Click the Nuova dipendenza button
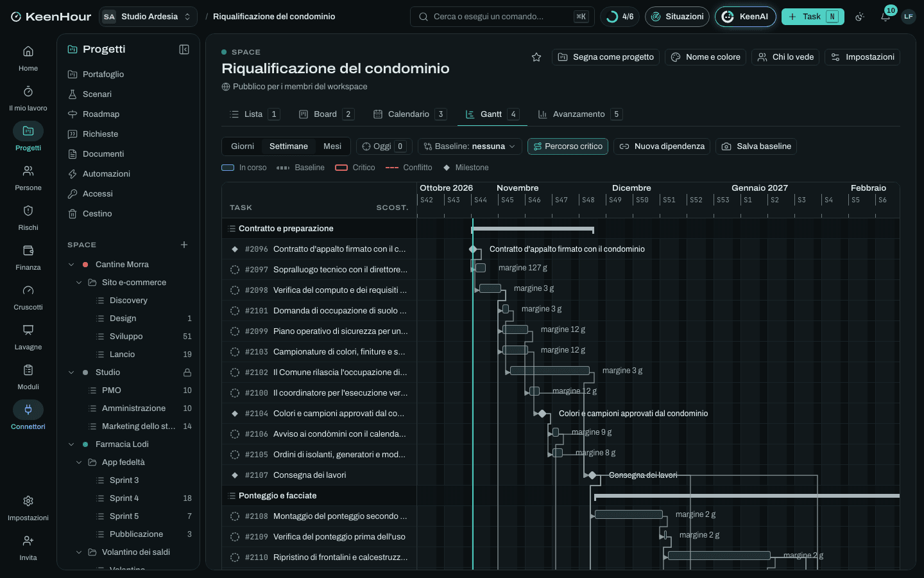The image size is (924, 578). [662, 146]
